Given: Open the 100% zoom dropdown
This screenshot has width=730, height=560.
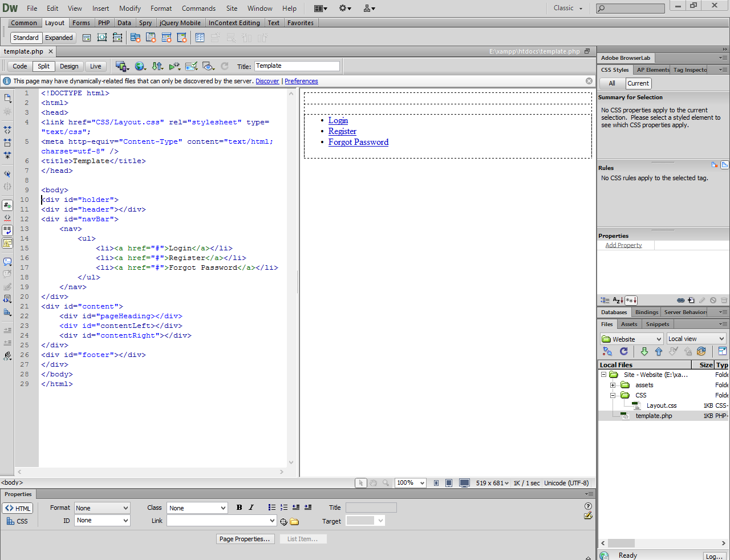Looking at the screenshot, I should click(x=411, y=483).
